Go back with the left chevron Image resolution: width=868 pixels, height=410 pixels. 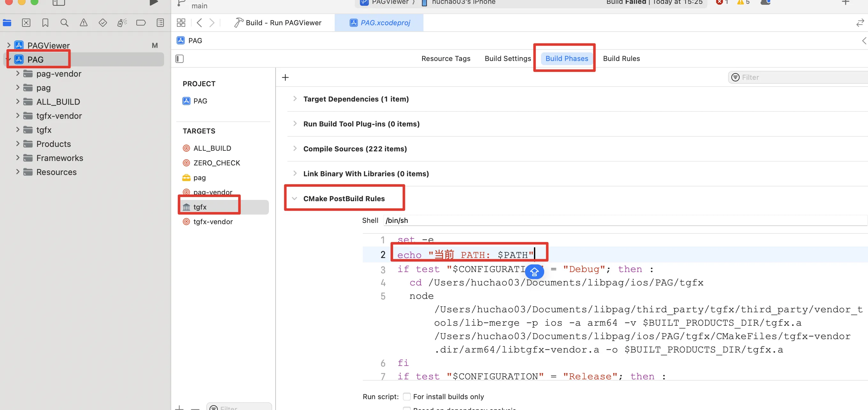[x=199, y=23]
